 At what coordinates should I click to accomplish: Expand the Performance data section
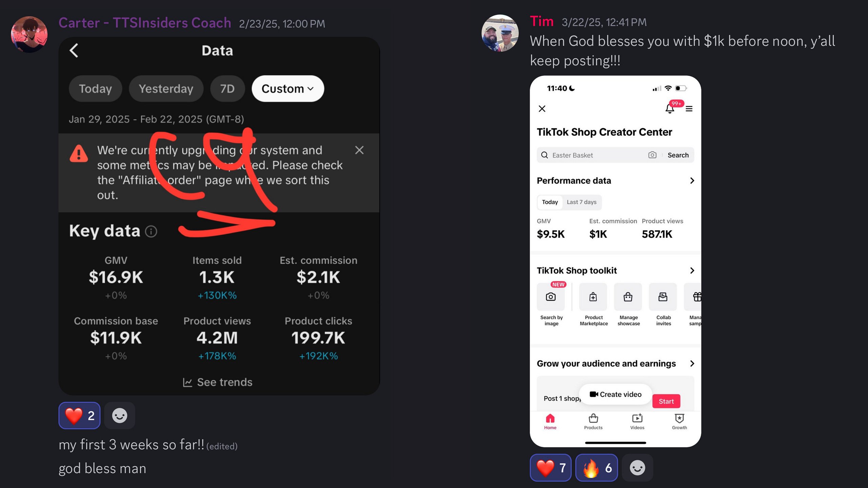point(692,181)
